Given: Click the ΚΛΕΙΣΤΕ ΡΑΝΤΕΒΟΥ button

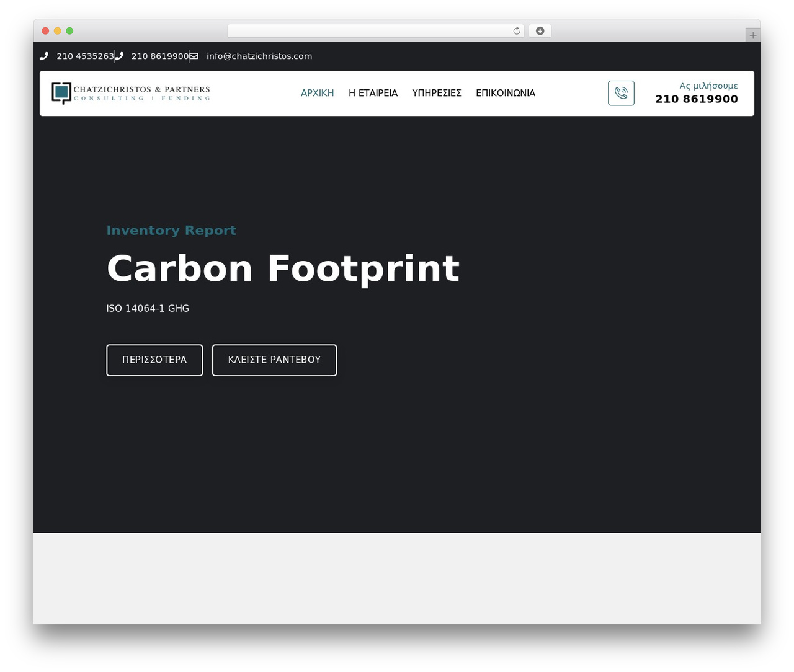Looking at the screenshot, I should (275, 360).
